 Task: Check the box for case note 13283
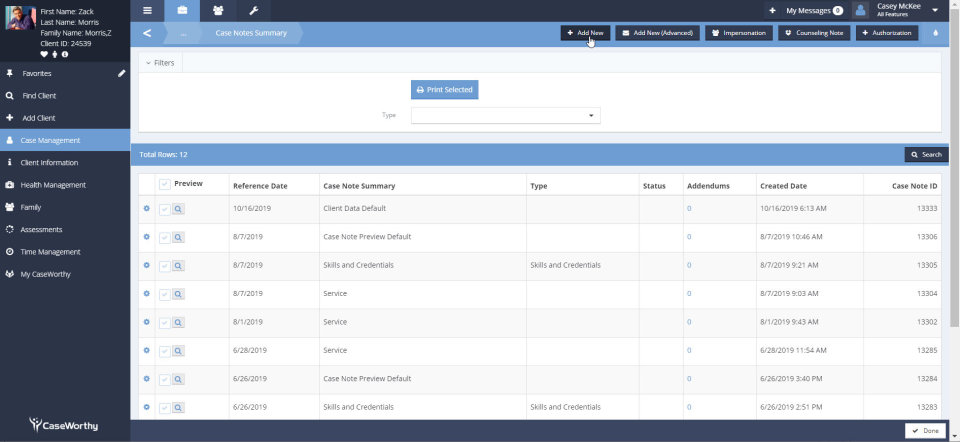[165, 408]
